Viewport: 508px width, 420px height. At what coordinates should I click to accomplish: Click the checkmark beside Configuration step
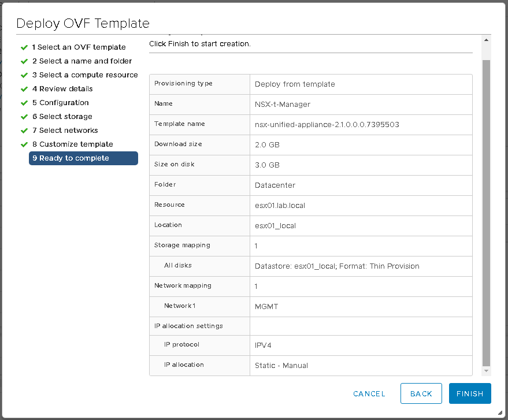(x=24, y=103)
